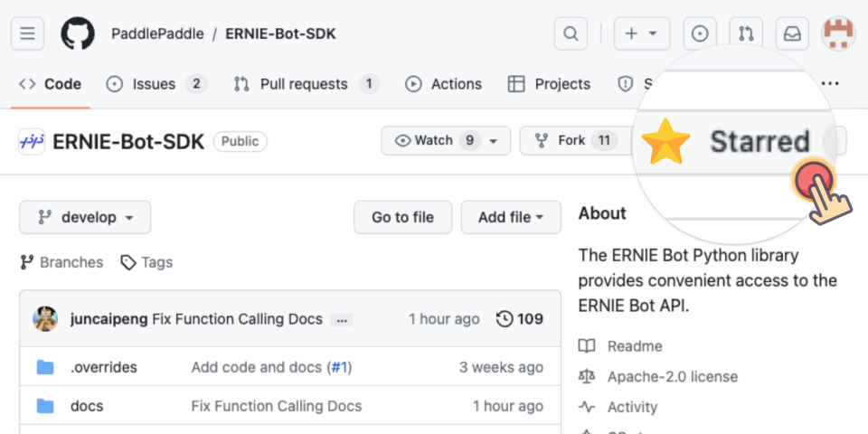Viewport: 868px width, 434px height.
Task: Open juncaipeng author link
Action: [x=109, y=319]
